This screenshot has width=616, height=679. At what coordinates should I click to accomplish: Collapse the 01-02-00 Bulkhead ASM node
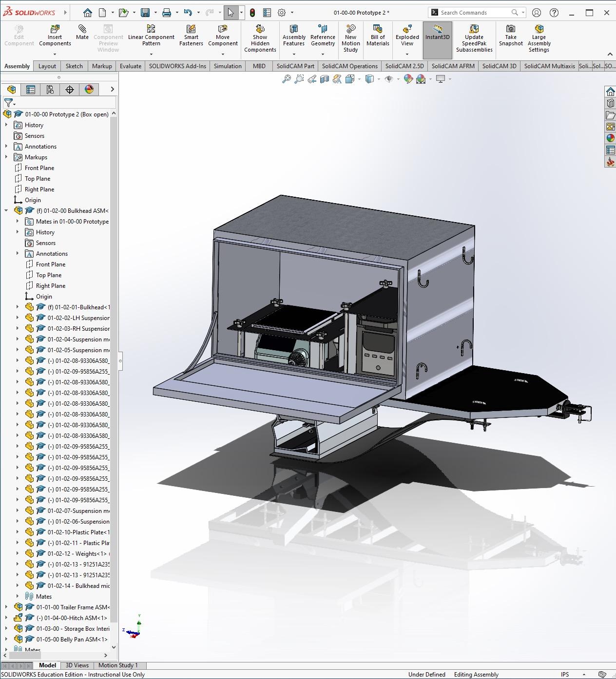coord(6,211)
